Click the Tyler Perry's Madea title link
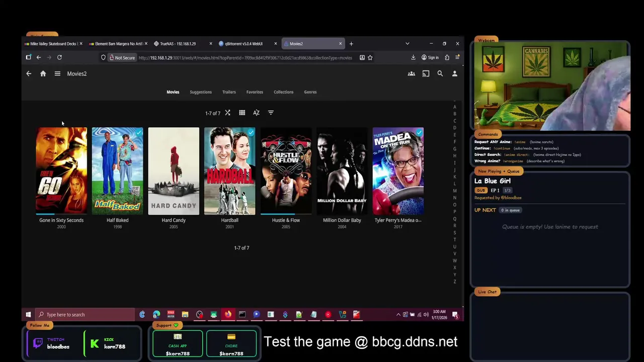The height and width of the screenshot is (362, 644). coord(398,220)
